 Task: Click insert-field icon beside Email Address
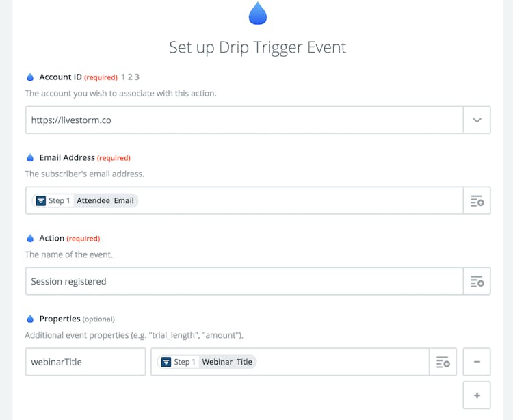(477, 201)
